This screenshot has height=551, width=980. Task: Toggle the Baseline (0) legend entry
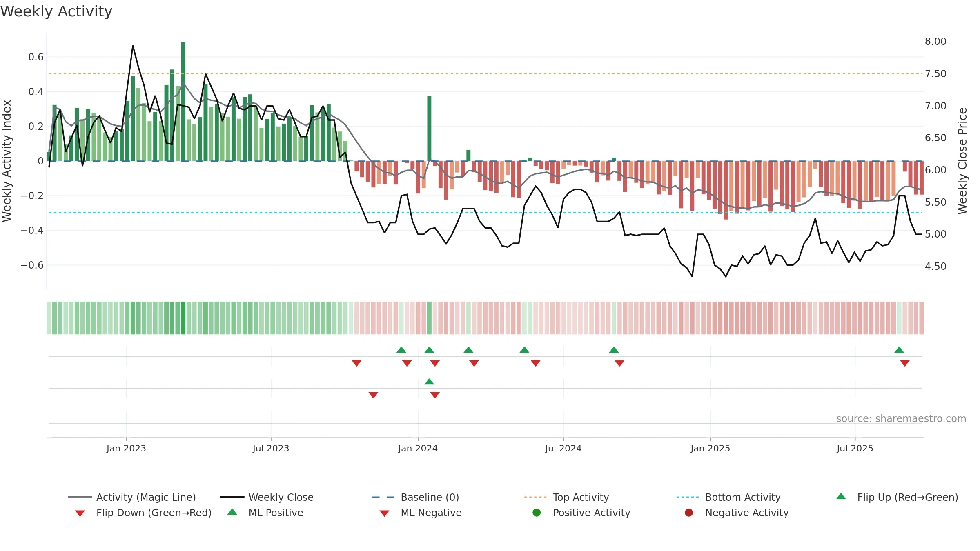tap(416, 497)
